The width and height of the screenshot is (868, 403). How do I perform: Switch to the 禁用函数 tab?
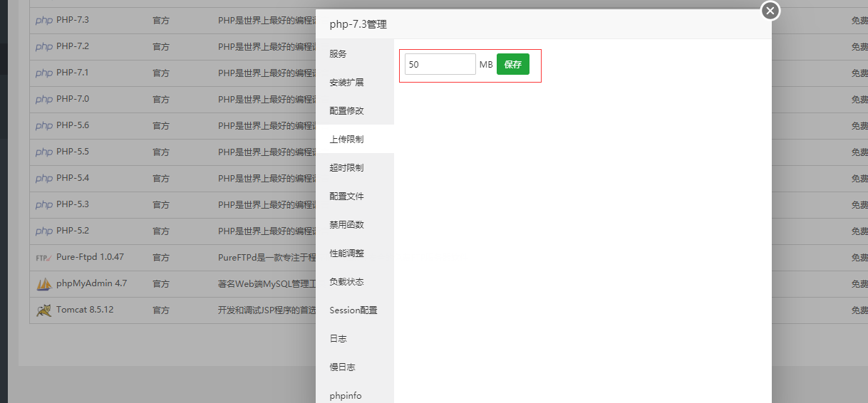coord(355,225)
